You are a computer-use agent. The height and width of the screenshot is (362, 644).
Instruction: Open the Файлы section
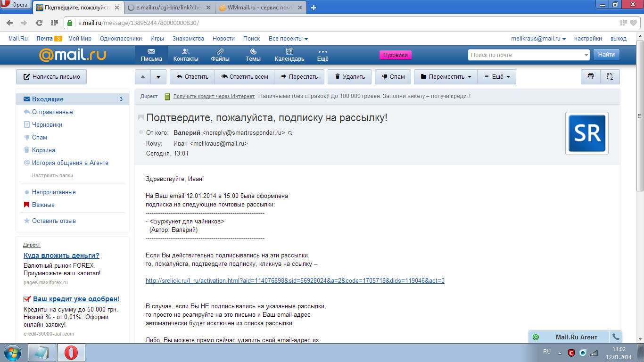220,55
